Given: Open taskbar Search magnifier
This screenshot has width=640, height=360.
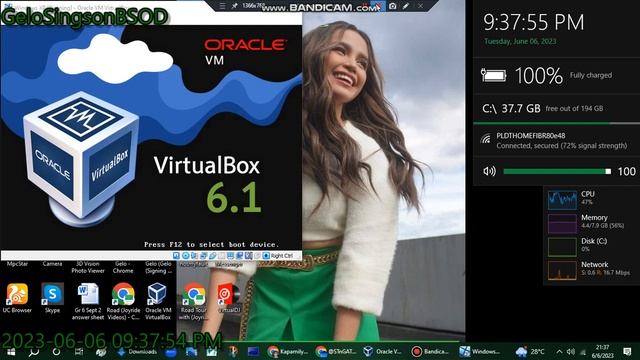Looking at the screenshot, I should 33,351.
